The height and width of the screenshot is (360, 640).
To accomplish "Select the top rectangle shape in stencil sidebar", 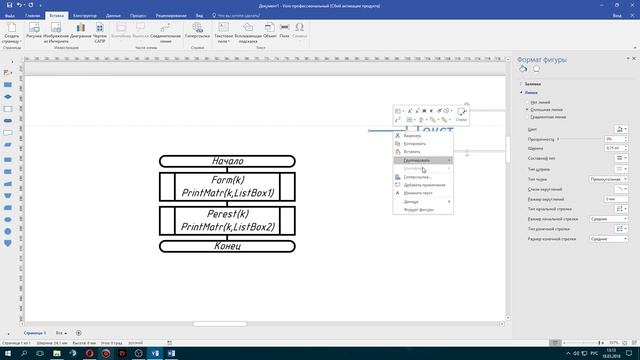I will point(8,85).
